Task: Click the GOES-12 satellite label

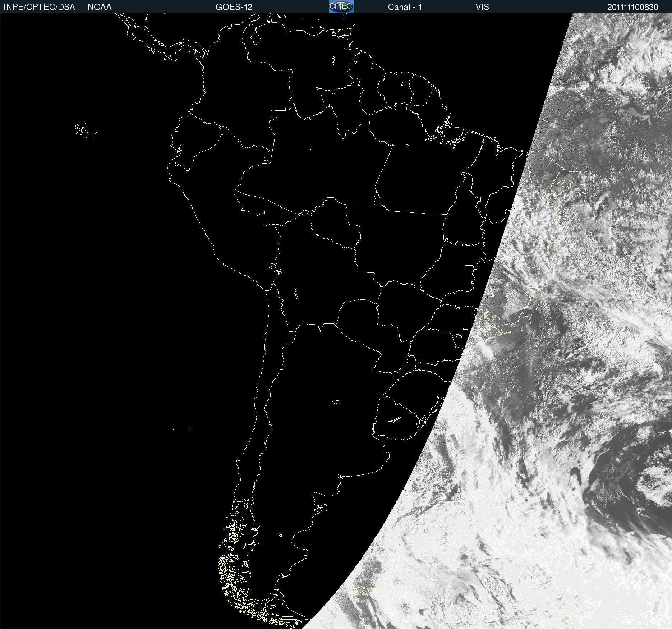Action: (234, 7)
